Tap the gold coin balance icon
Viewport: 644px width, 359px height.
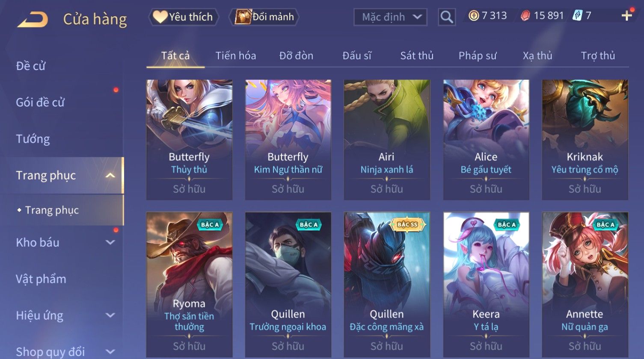click(473, 16)
